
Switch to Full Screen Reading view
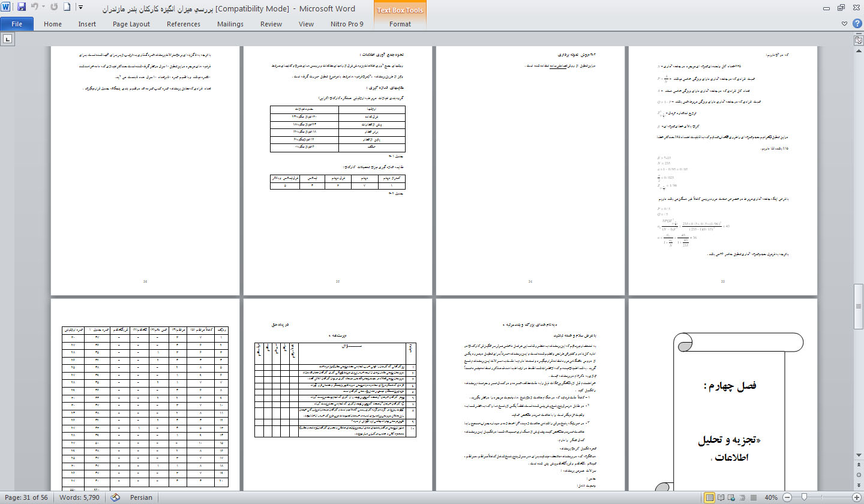[722, 497]
